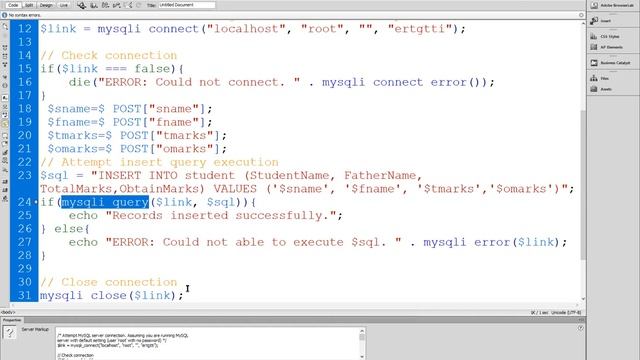Click the highlighted 'mysqli_query' text on line 24
The image size is (640, 360).
click(105, 202)
